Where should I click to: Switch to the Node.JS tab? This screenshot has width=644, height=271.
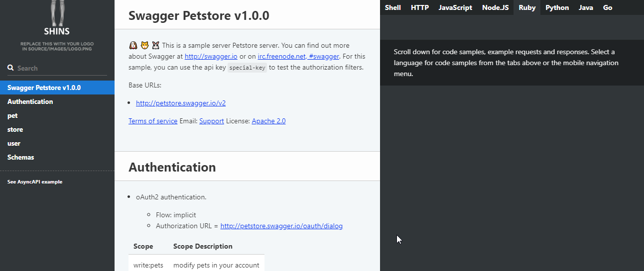tap(496, 7)
